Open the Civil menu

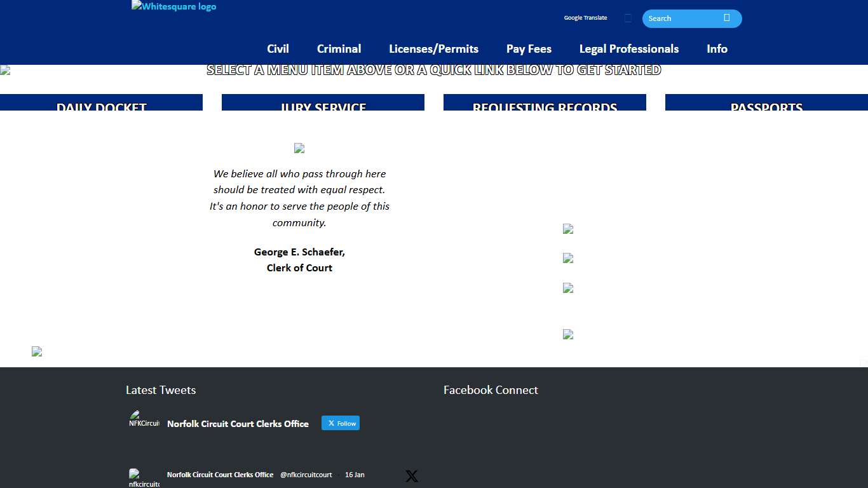(x=278, y=49)
